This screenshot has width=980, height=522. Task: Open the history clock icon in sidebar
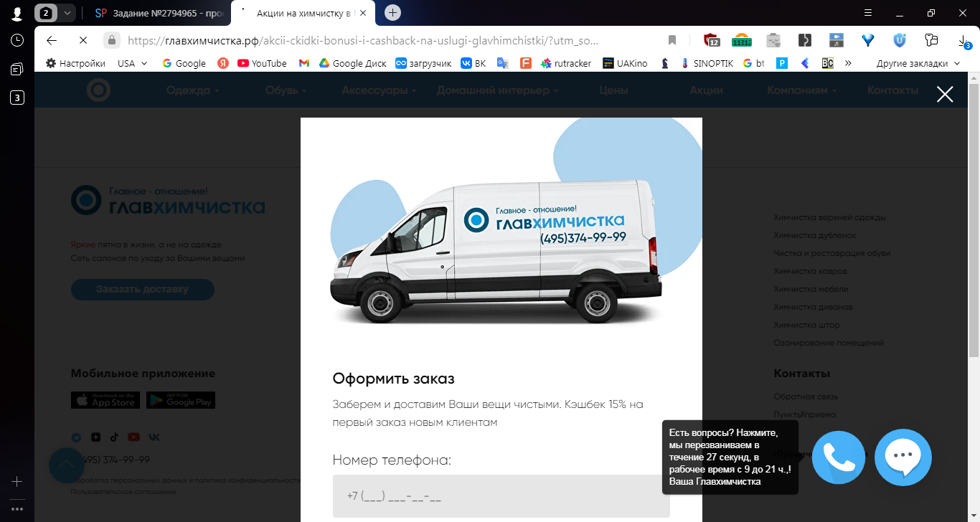click(x=17, y=40)
